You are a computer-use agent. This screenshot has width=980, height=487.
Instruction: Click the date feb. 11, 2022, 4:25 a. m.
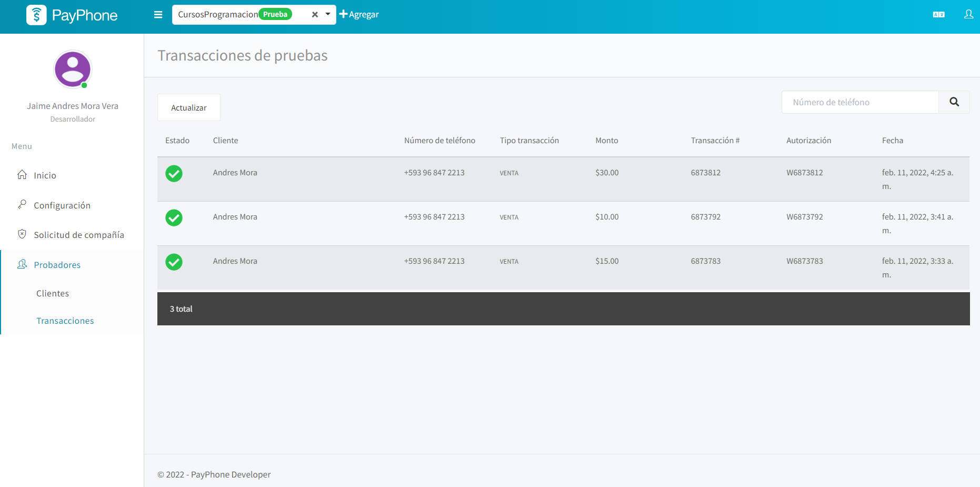coord(918,180)
